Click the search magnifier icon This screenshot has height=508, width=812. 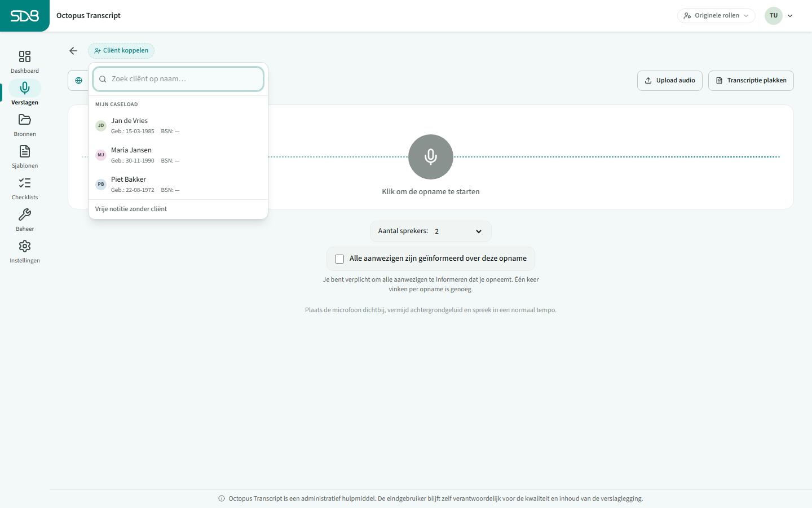[x=103, y=79]
